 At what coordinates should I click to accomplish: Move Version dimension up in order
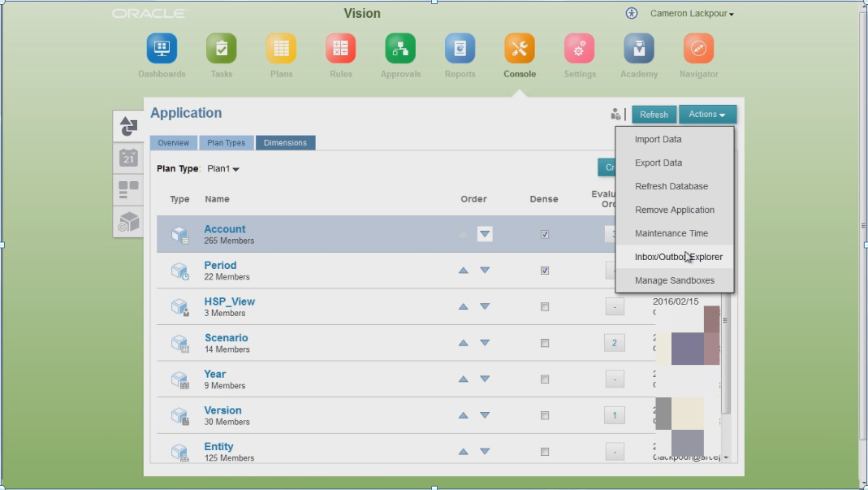(464, 415)
